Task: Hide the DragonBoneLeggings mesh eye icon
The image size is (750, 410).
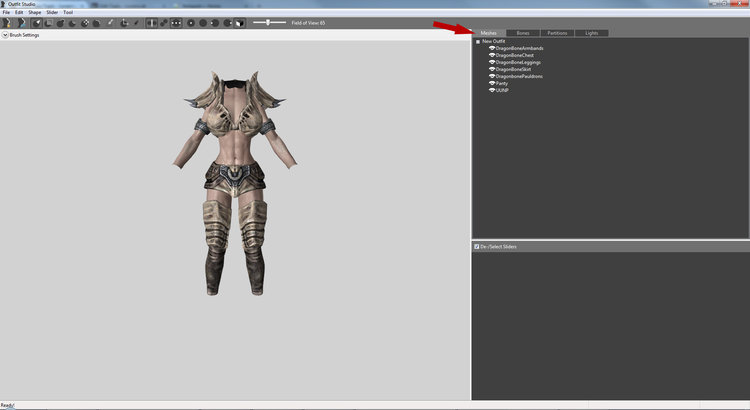Action: [492, 62]
